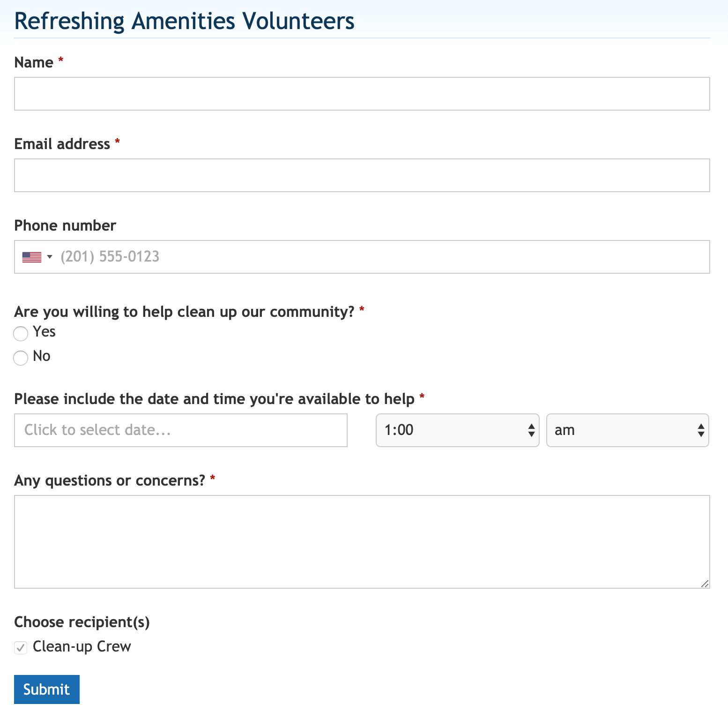
Task: Expand the am/pm selector
Action: pos(627,430)
